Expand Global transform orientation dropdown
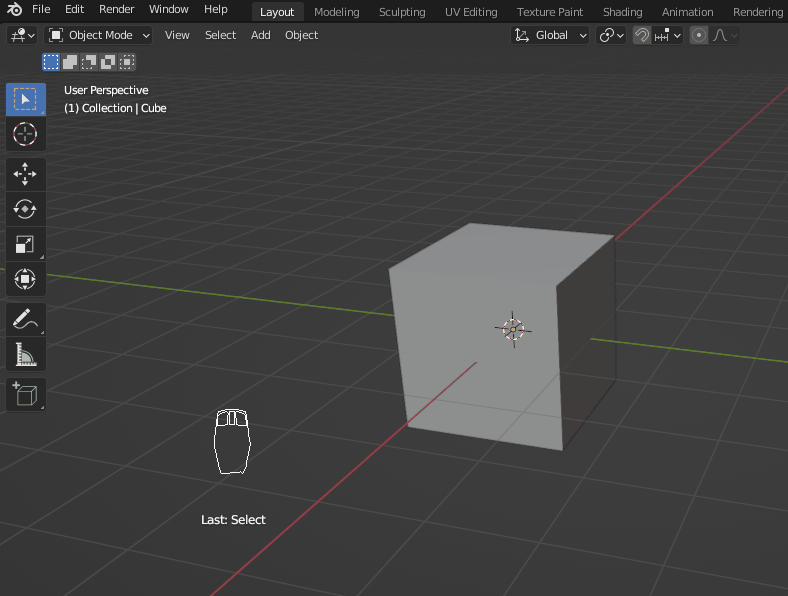The height and width of the screenshot is (596, 788). (x=550, y=35)
